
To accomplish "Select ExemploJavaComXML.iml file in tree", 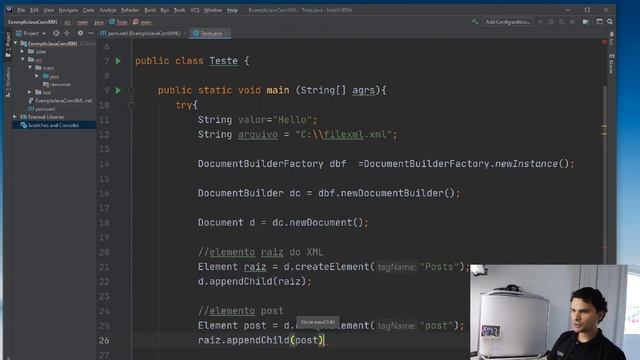I will [x=60, y=100].
